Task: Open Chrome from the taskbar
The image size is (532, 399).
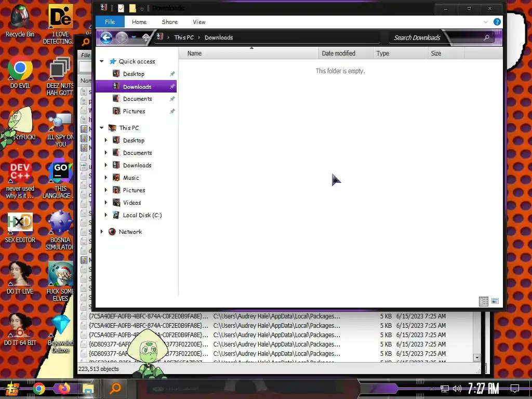Action: coord(38,389)
